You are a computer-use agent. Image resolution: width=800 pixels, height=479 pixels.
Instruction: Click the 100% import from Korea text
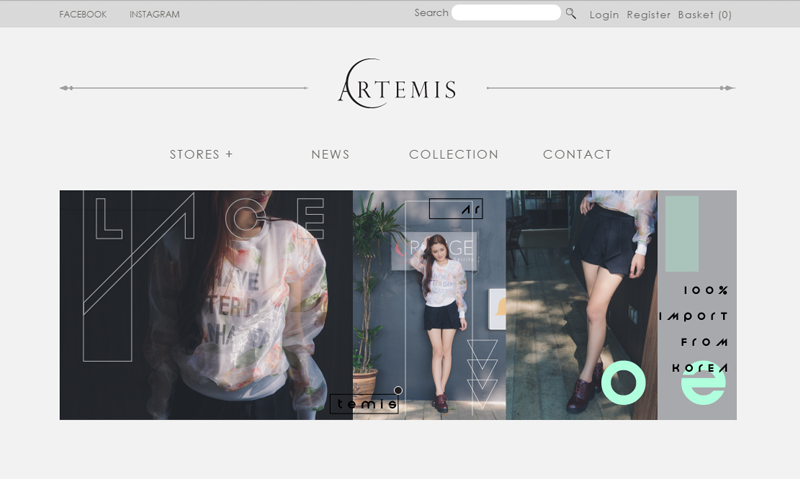pyautogui.click(x=693, y=329)
